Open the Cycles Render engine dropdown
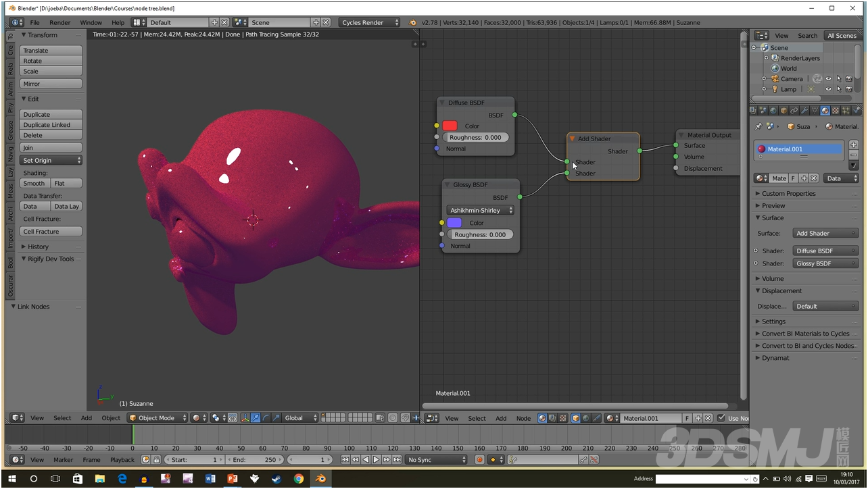This screenshot has width=868, height=489. tap(369, 22)
